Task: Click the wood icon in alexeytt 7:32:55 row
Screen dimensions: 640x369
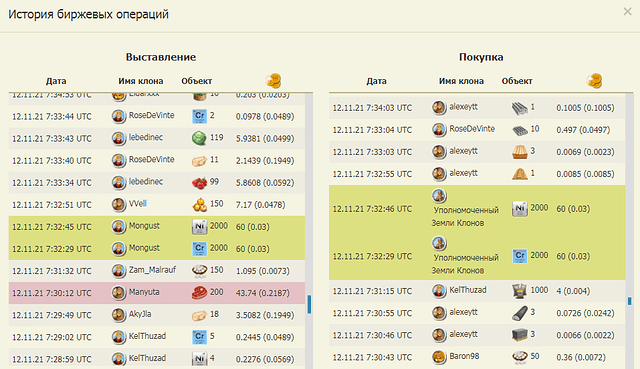Action: pyautogui.click(x=520, y=174)
